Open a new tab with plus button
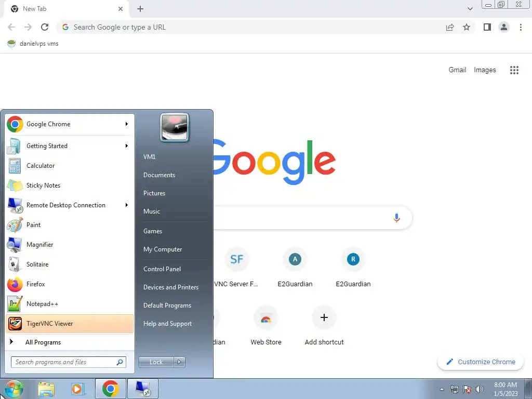Image resolution: width=532 pixels, height=399 pixels. click(140, 9)
